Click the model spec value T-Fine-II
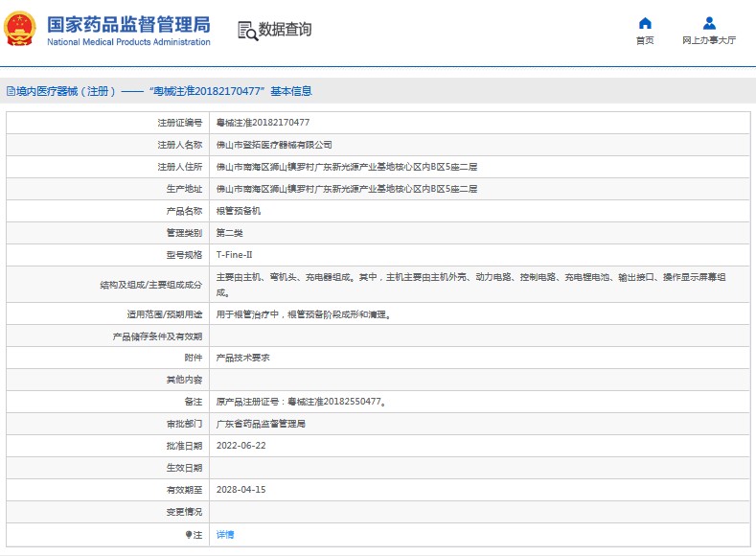Image resolution: width=756 pixels, height=556 pixels. 235,255
